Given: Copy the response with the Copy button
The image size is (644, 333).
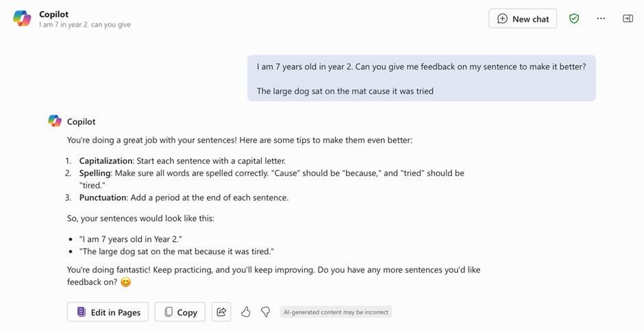Looking at the screenshot, I should 180,312.
